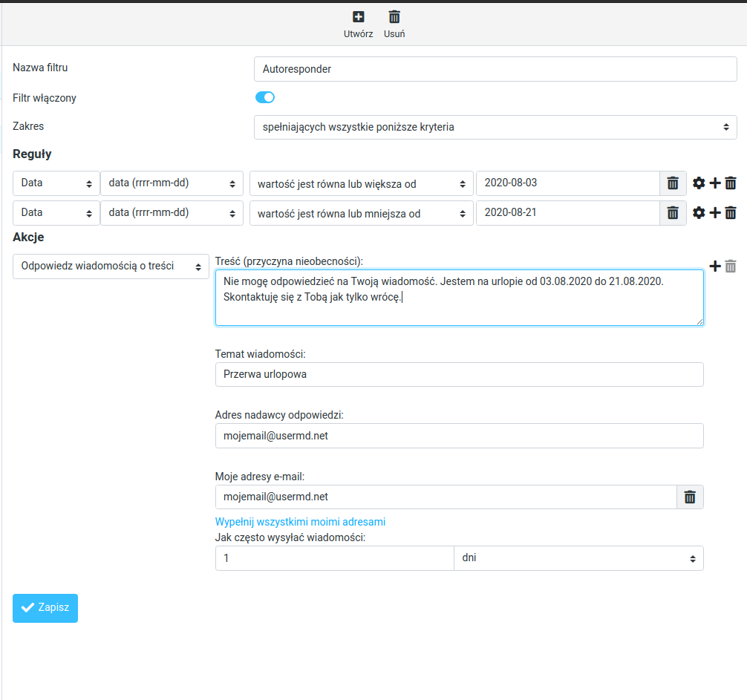The width and height of the screenshot is (747, 700).
Task: Open the first rule's 'Data' header dropdown
Action: (56, 183)
